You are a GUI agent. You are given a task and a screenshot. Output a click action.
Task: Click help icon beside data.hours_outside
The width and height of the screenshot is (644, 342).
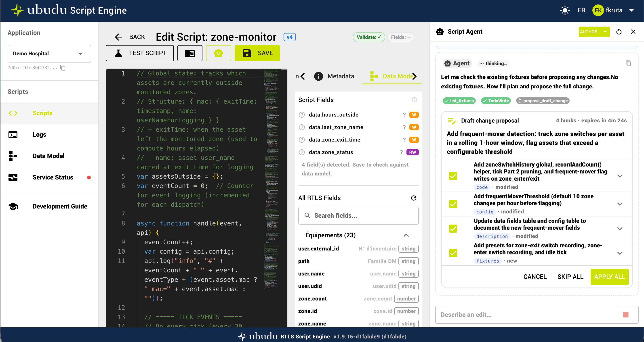[302, 115]
